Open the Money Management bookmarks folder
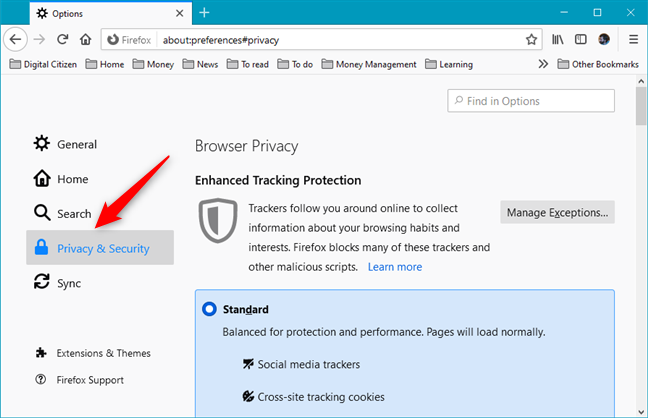Image resolution: width=648 pixels, height=418 pixels. (x=369, y=64)
